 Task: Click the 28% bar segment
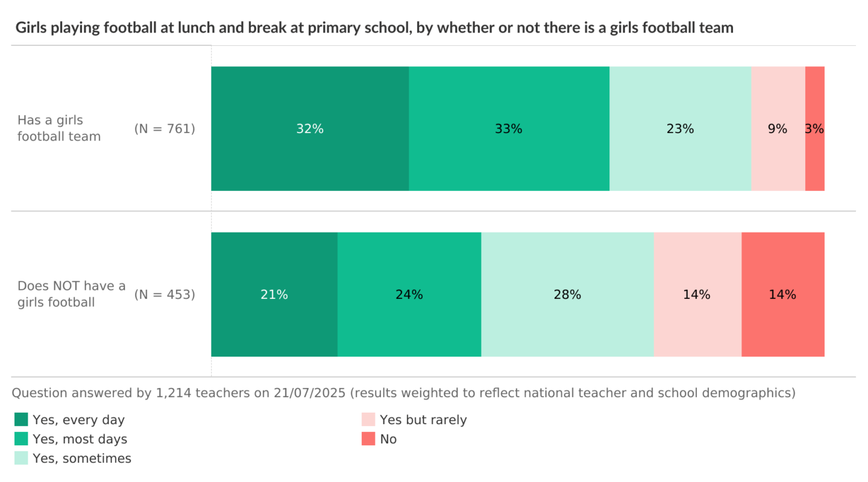pos(567,295)
